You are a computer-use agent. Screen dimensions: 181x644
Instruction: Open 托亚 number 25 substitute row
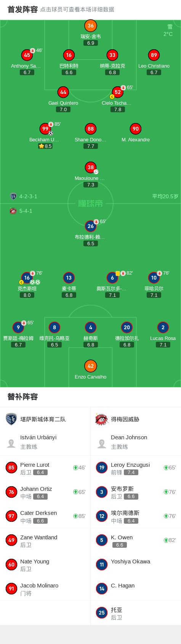point(136,613)
